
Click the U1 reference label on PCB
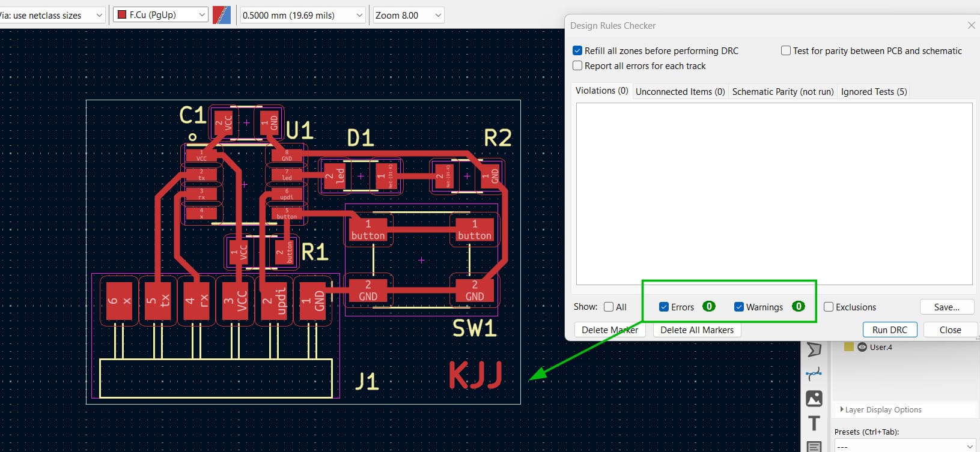point(300,130)
